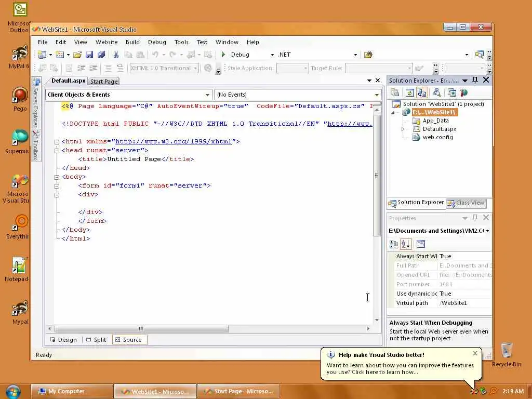
Task: Open the Solution Explorer window position dropdown
Action: pos(465,81)
